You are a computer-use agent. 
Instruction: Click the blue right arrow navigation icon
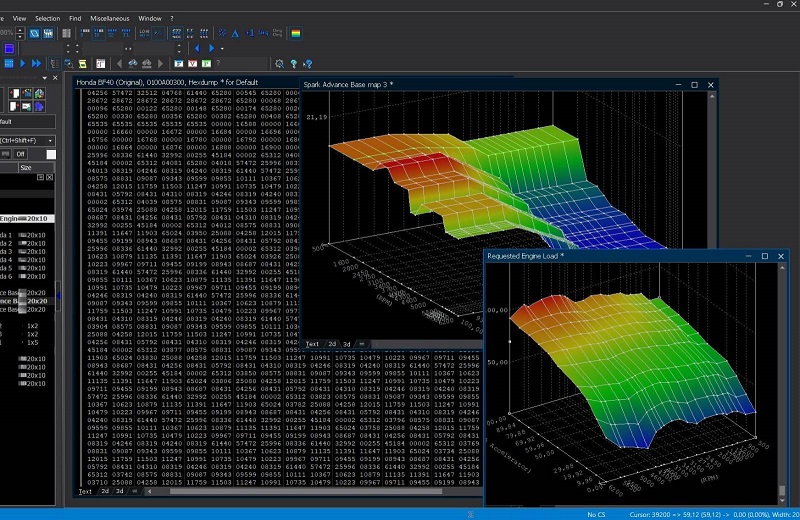[x=211, y=48]
